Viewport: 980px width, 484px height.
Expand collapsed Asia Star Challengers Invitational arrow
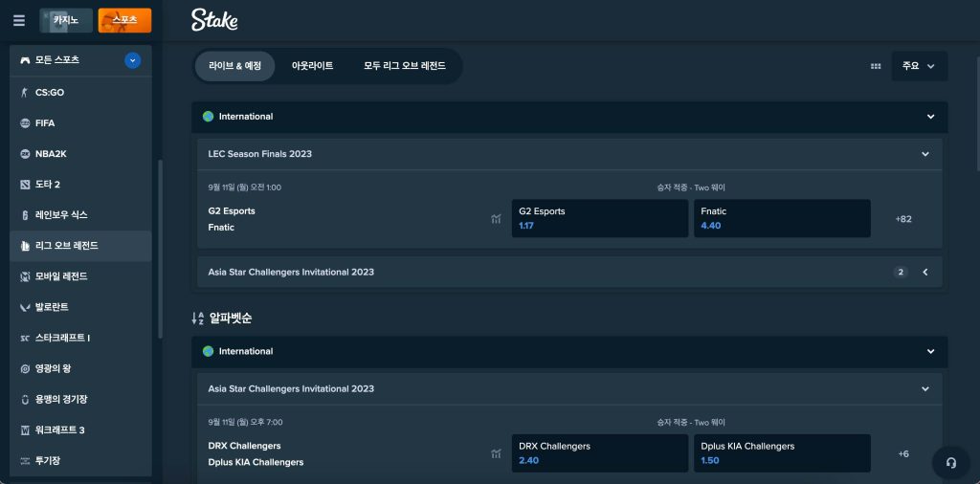point(925,273)
